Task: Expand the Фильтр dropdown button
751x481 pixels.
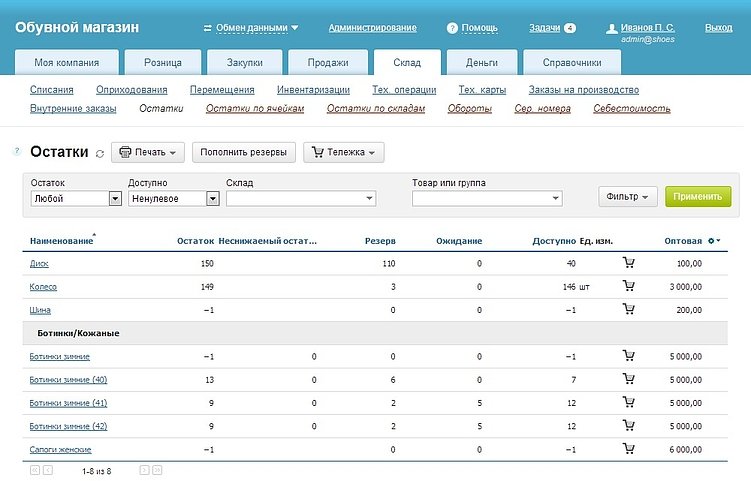Action: pos(628,197)
